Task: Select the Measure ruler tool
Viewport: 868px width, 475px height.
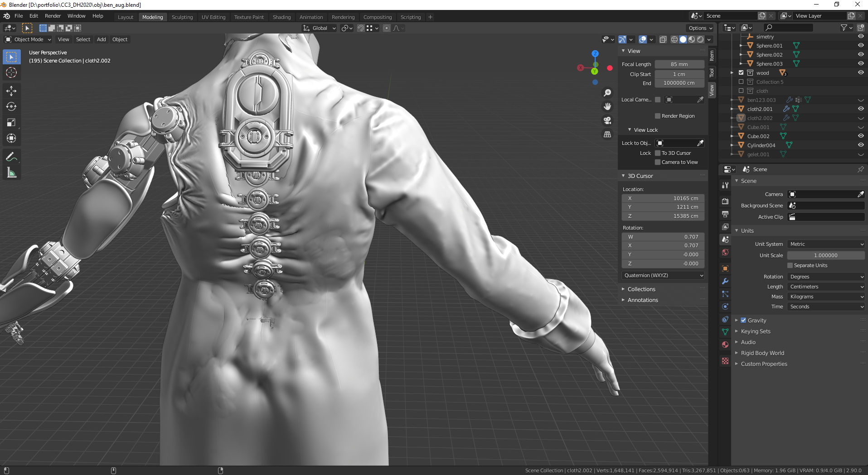Action: (11, 173)
